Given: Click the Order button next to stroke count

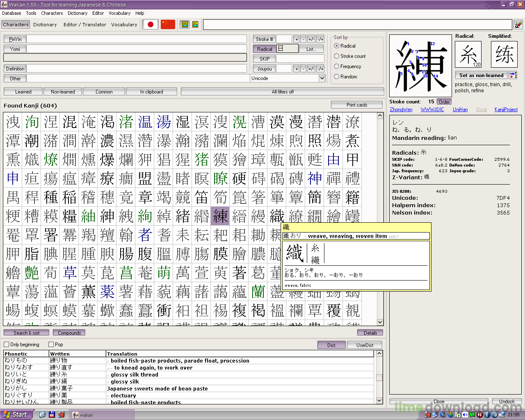Looking at the screenshot, I should (x=444, y=102).
